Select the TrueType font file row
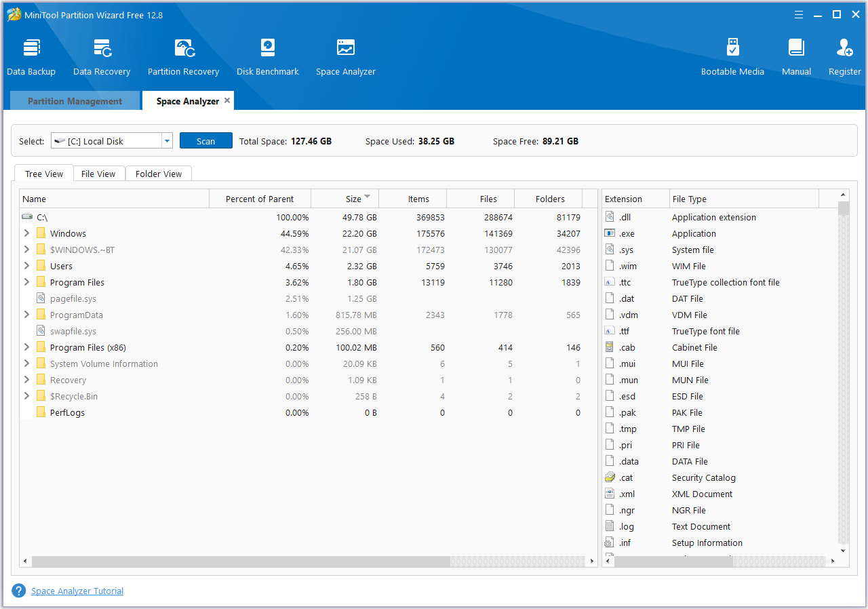The width and height of the screenshot is (868, 609). coord(720,331)
